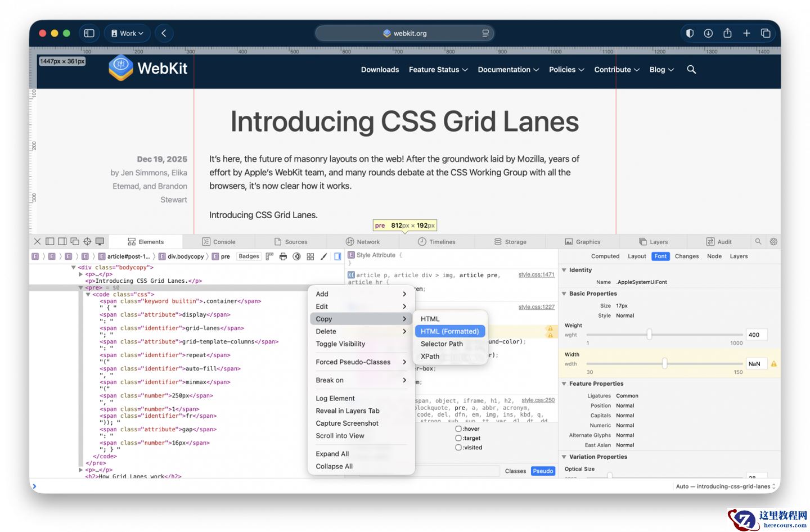Open the Work profile dropdown
The width and height of the screenshot is (810, 532).
pyautogui.click(x=127, y=33)
